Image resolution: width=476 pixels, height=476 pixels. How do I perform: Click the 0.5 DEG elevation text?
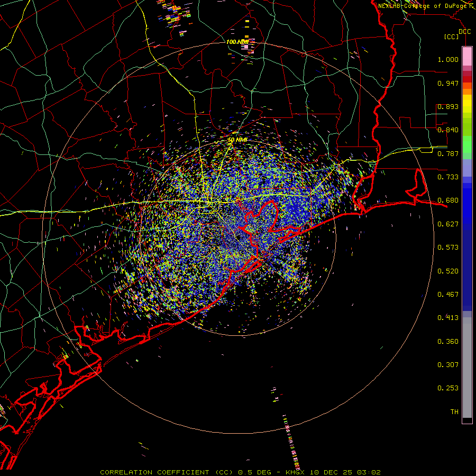[254, 472]
